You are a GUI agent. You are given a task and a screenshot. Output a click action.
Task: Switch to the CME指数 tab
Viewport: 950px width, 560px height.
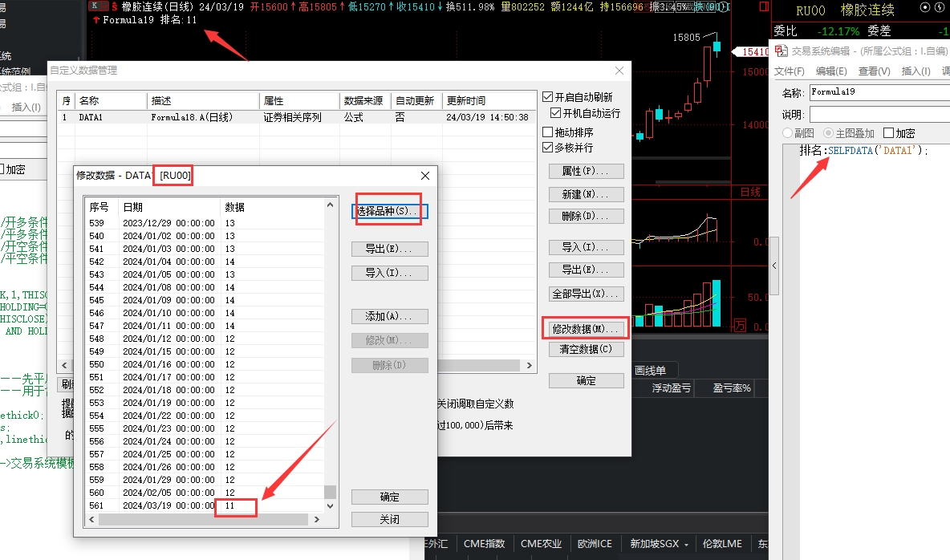[484, 544]
